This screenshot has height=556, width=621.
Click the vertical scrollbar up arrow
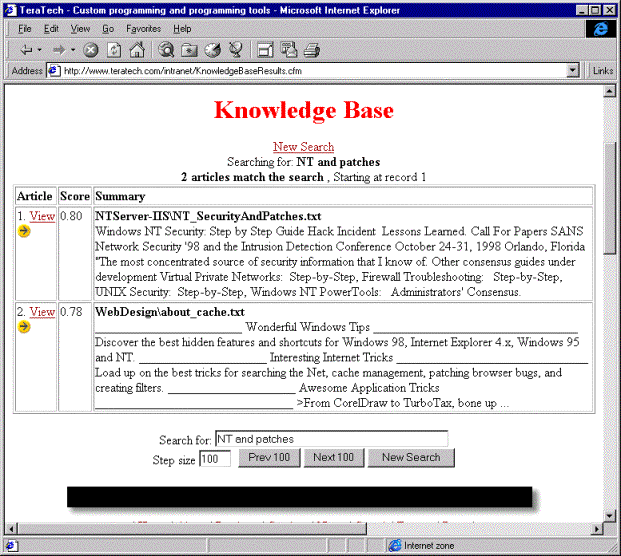(610, 92)
